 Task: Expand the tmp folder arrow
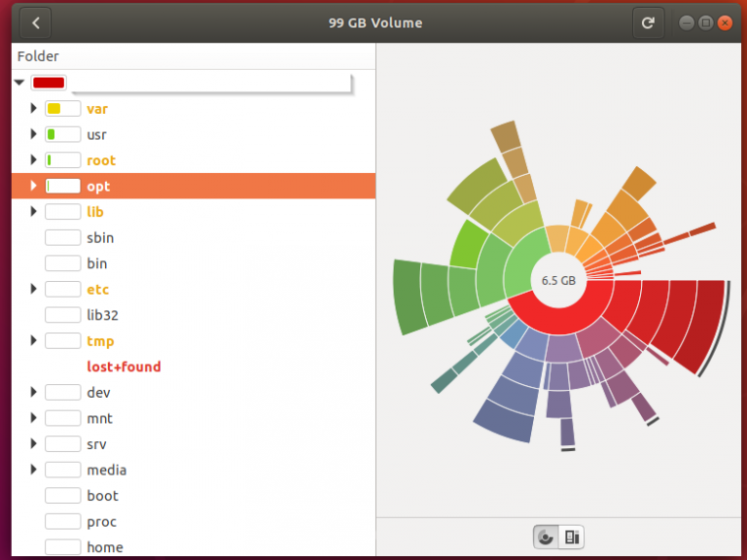[x=34, y=340]
